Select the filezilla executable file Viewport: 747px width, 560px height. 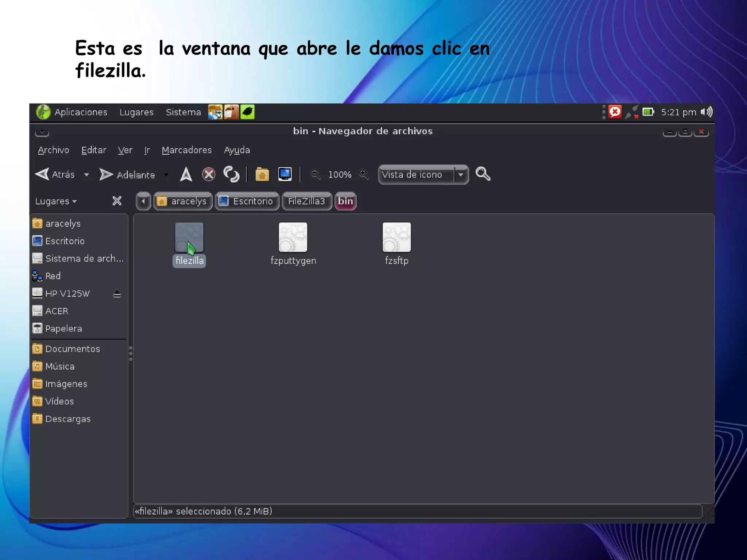pos(189,245)
